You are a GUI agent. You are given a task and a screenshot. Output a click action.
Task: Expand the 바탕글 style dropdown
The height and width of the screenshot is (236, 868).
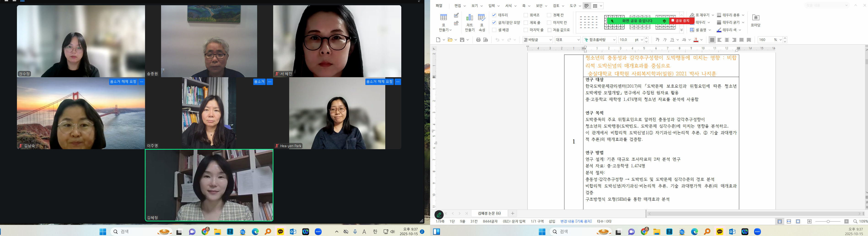coord(537,40)
